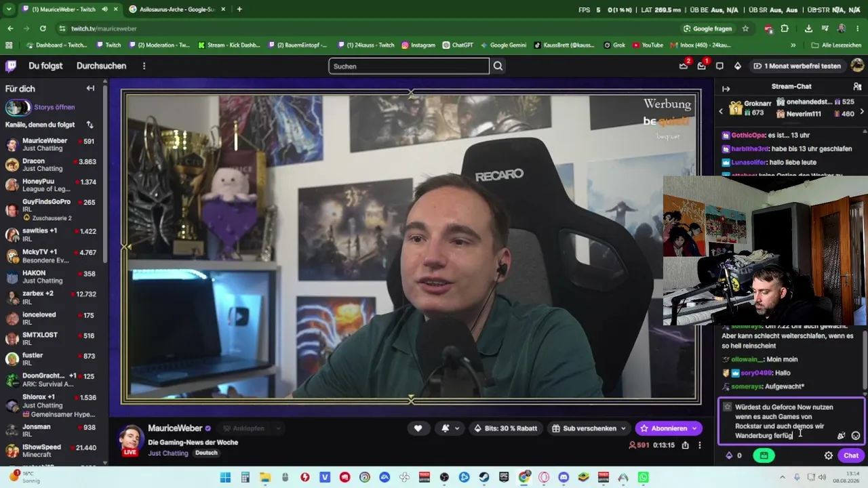Click Bits: 30 % Rabatt button

[x=505, y=428]
